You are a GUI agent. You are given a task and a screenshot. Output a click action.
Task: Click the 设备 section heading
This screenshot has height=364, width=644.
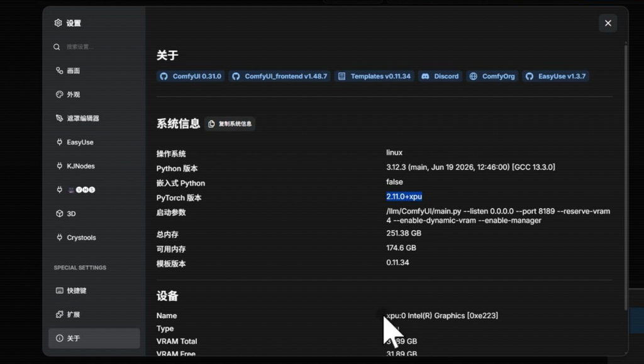(x=167, y=296)
